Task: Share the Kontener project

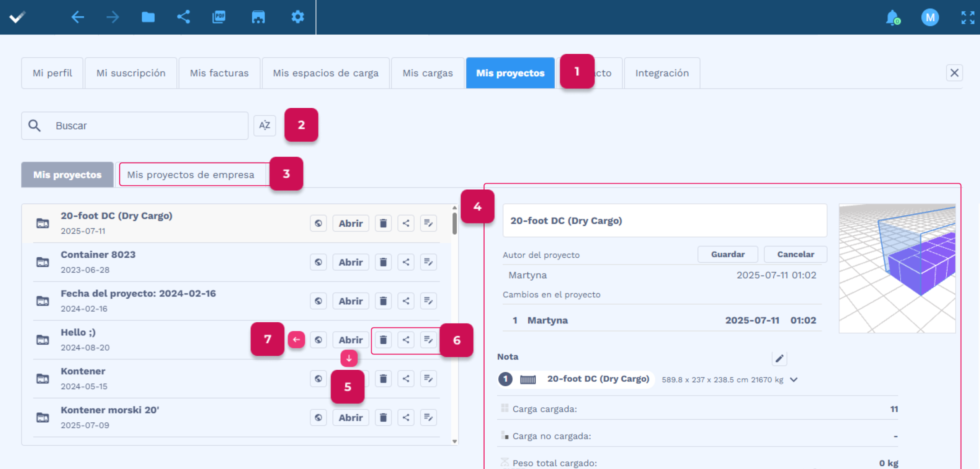Action: tap(406, 379)
